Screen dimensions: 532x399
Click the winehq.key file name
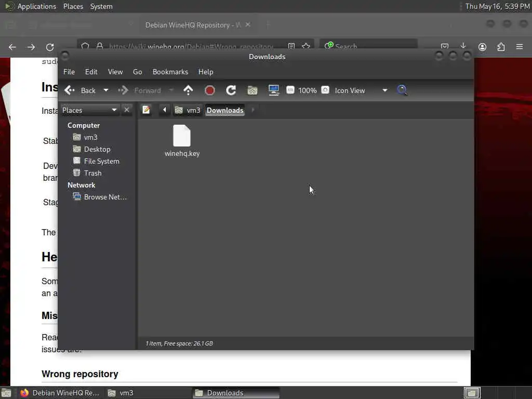tap(182, 153)
